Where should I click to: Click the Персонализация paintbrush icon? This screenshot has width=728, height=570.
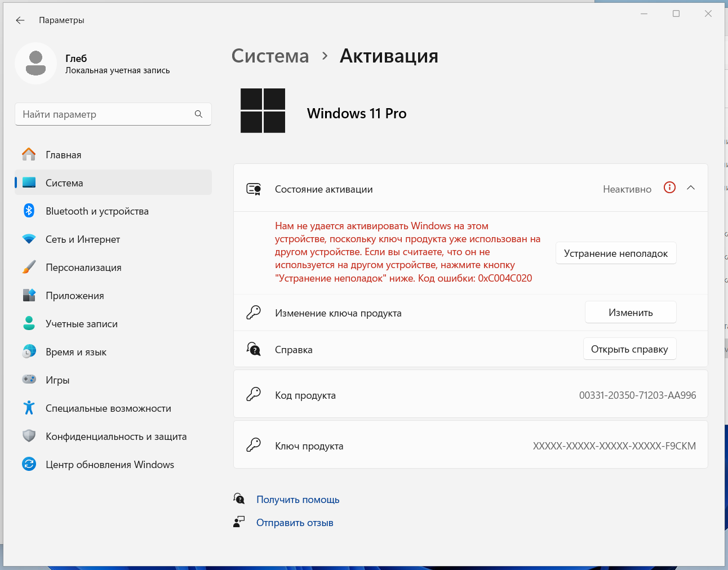click(29, 267)
